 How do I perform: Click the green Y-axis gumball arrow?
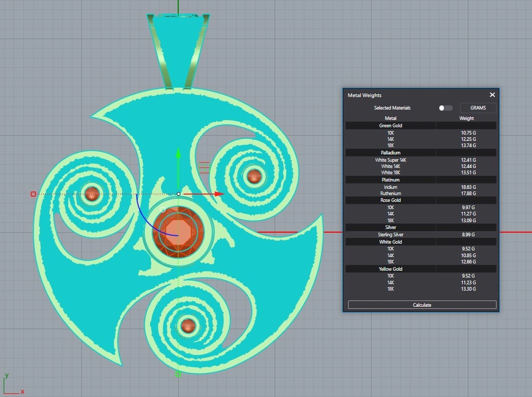point(178,153)
